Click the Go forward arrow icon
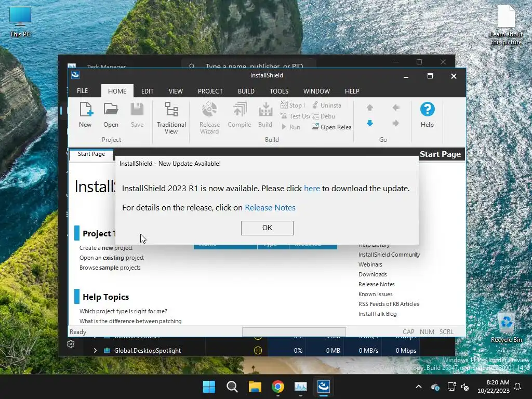532x399 pixels. point(395,123)
